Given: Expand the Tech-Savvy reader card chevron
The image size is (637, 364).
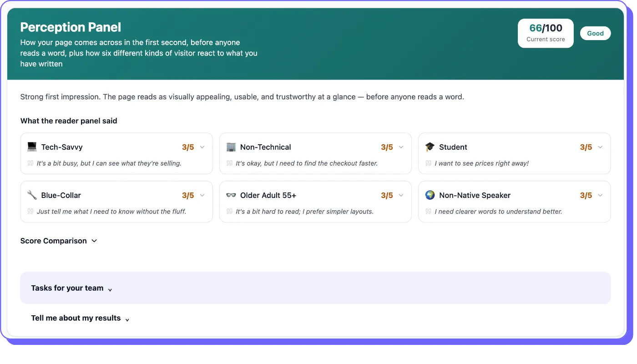Looking at the screenshot, I should pos(202,147).
